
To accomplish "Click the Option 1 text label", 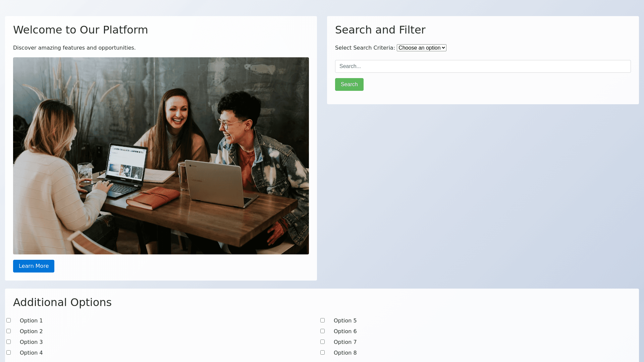I will (31, 321).
